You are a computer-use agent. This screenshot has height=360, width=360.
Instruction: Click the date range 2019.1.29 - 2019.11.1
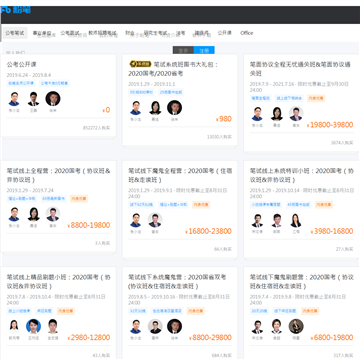pos(151,84)
